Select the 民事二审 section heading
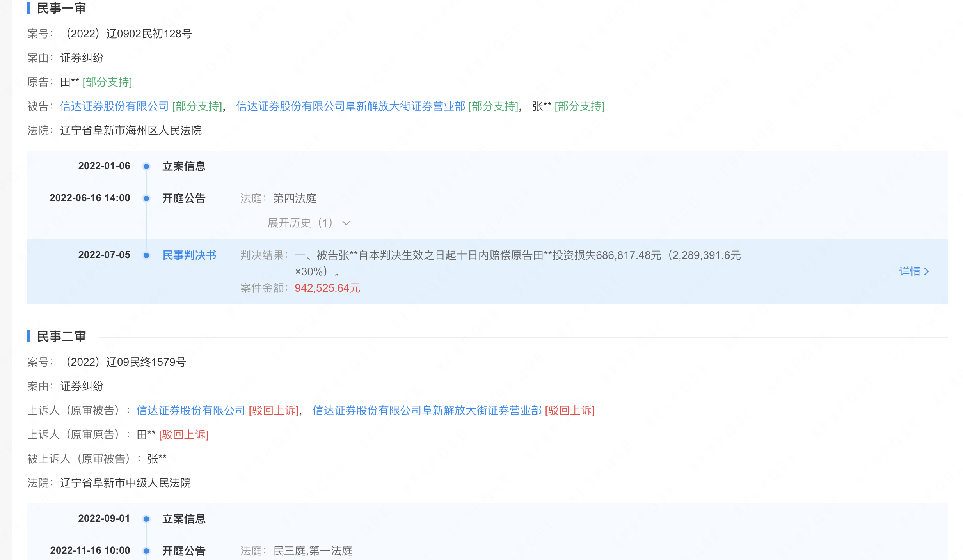Image resolution: width=963 pixels, height=560 pixels. pyautogui.click(x=60, y=336)
